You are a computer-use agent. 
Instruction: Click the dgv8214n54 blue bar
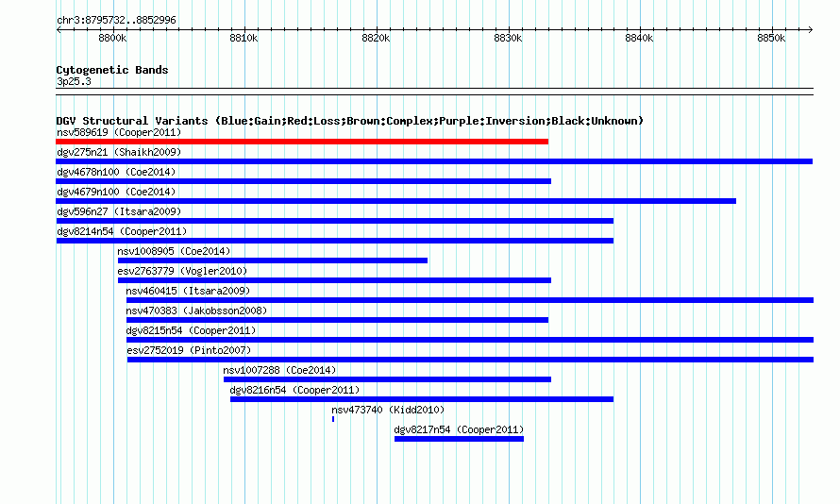[x=335, y=241]
